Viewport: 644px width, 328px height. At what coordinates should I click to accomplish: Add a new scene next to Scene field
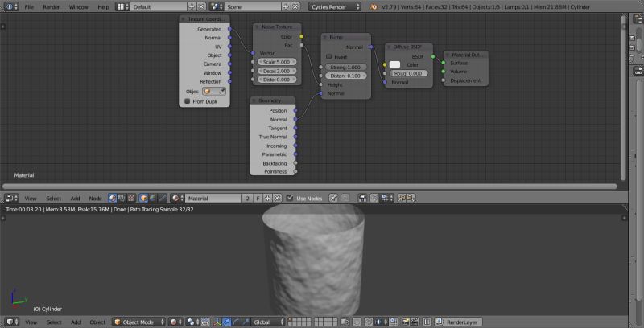[x=286, y=7]
